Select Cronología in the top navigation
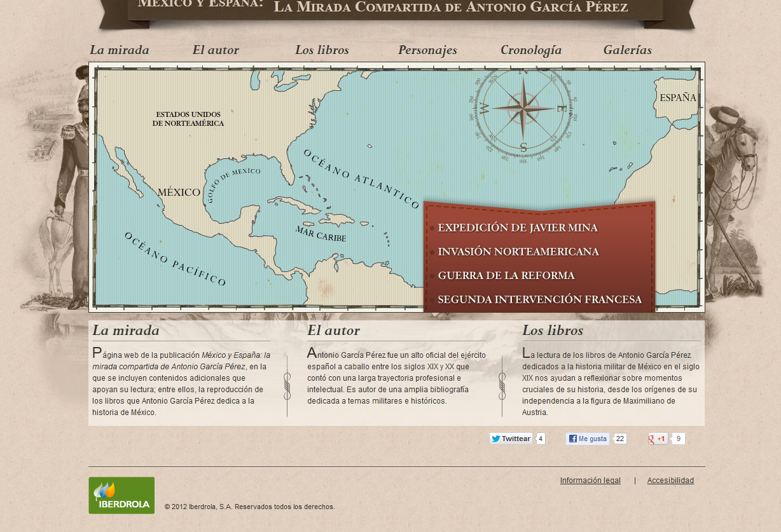This screenshot has width=781, height=532. pyautogui.click(x=531, y=50)
